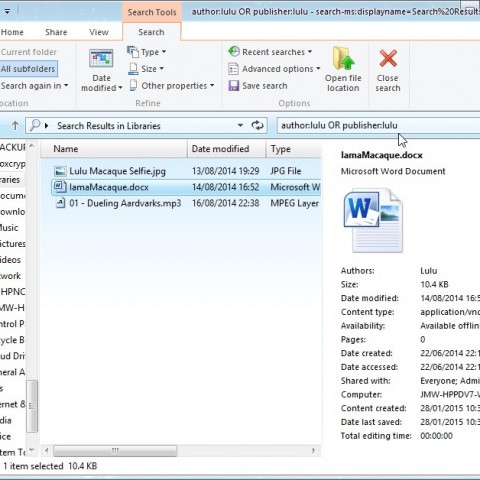The width and height of the screenshot is (480, 480).
Task: Click the search box with author:lulu query
Action: [x=378, y=126]
